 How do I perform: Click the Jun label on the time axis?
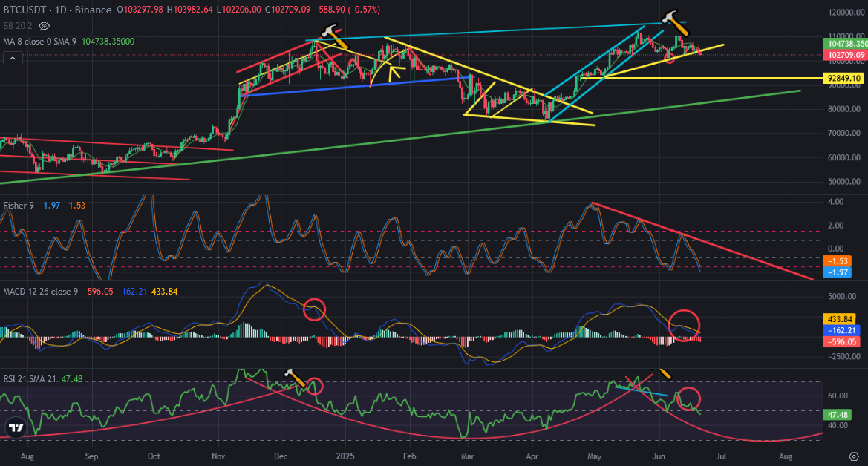659,456
